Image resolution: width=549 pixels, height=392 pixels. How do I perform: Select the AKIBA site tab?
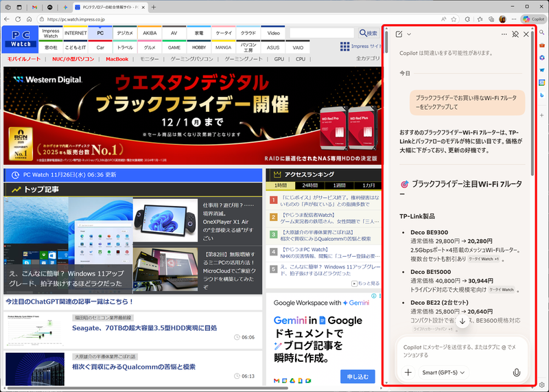tap(150, 33)
